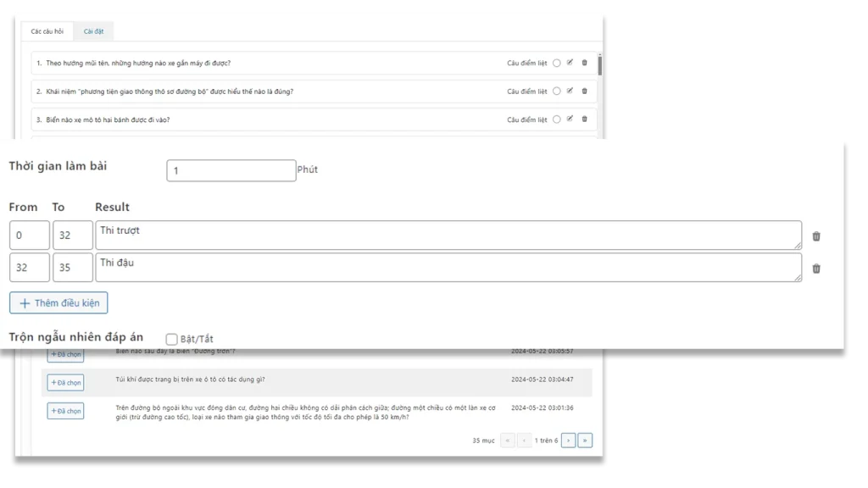Jump to last page of questions
Viewport: 868px width, 488px height.
click(584, 440)
